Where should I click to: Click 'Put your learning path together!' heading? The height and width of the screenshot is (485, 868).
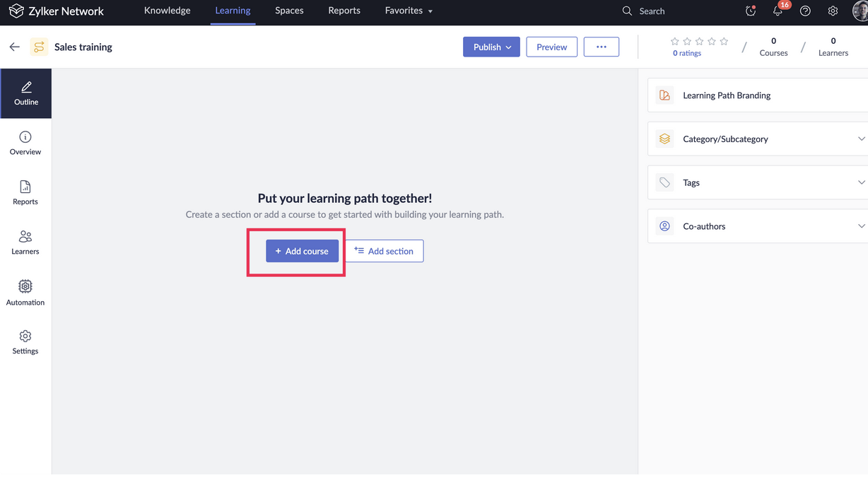tap(345, 199)
